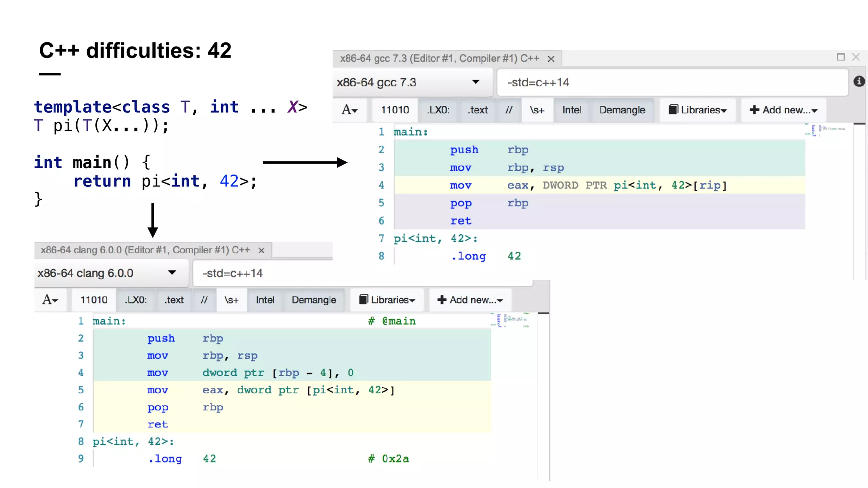Toggle Intel syntax in gcc pane
The width and height of the screenshot is (868, 488).
click(572, 110)
